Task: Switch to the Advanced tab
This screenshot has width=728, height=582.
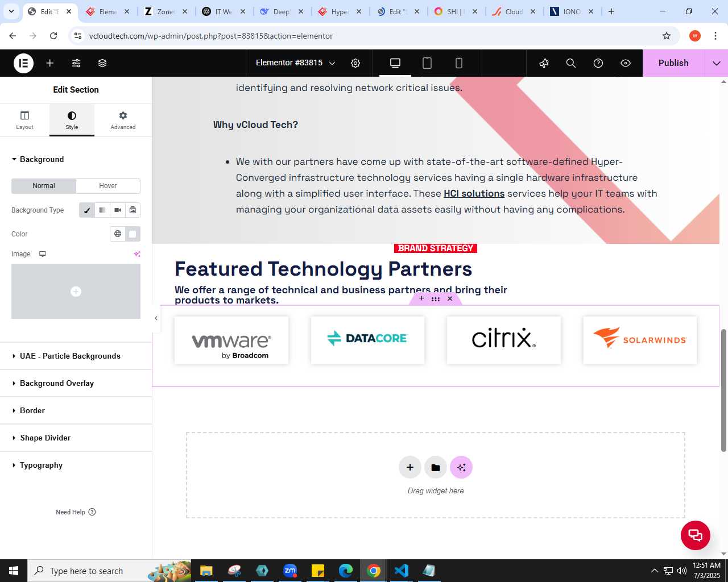Action: coord(123,120)
